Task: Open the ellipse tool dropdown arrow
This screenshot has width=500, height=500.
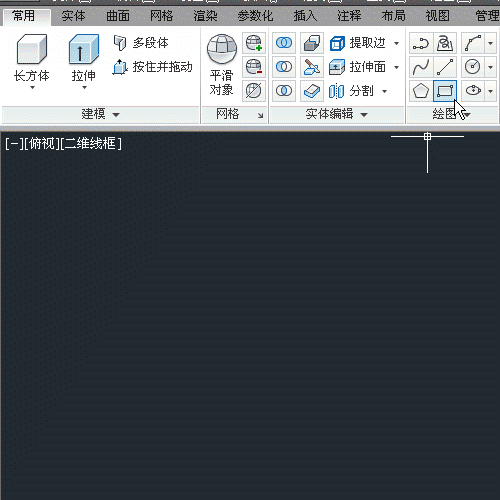Action: (490, 91)
